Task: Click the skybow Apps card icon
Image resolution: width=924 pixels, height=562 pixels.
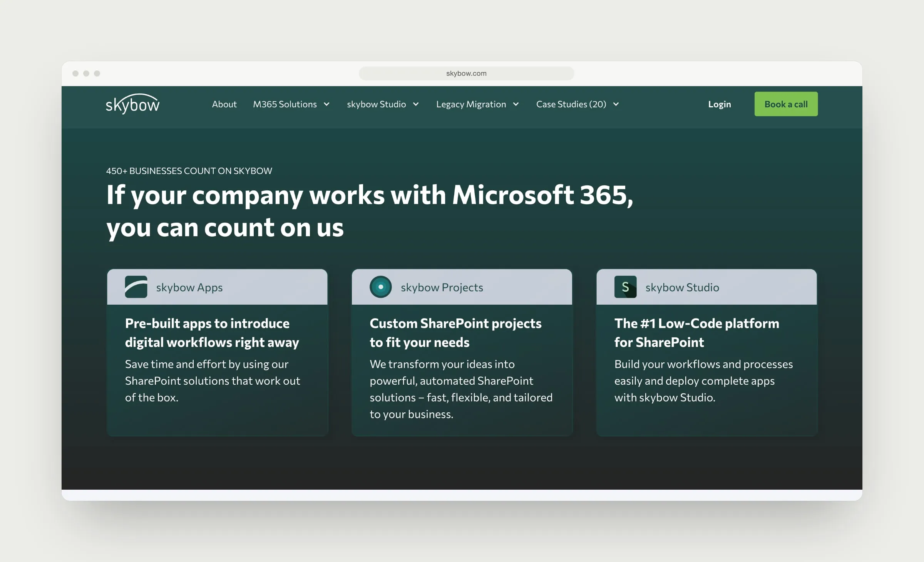Action: (x=136, y=287)
